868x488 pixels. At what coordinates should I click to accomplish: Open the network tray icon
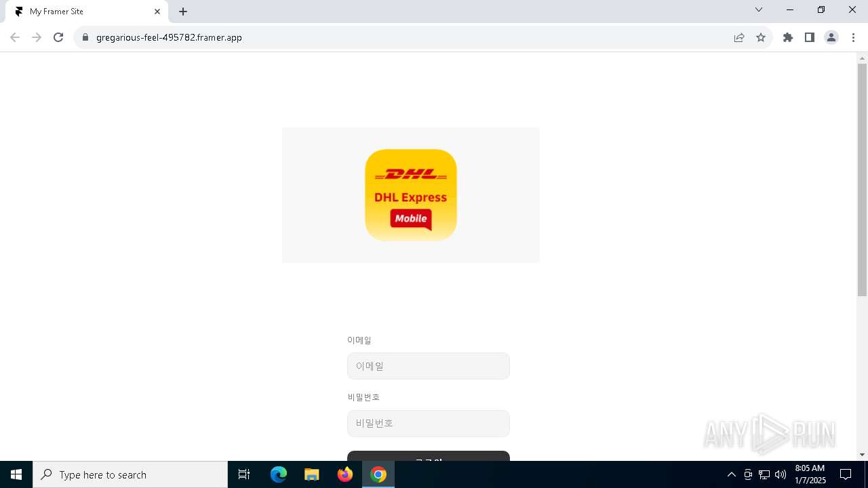coord(764,474)
